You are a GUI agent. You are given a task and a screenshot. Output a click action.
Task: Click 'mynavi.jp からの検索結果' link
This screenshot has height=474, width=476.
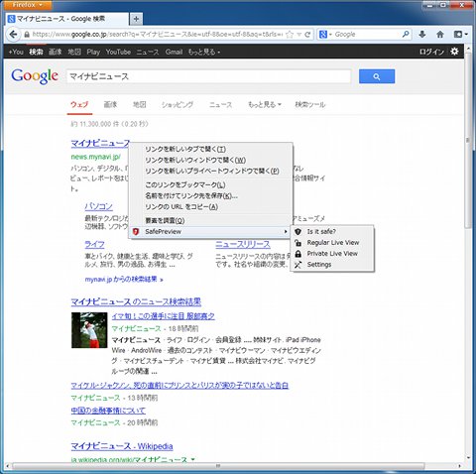point(124,280)
